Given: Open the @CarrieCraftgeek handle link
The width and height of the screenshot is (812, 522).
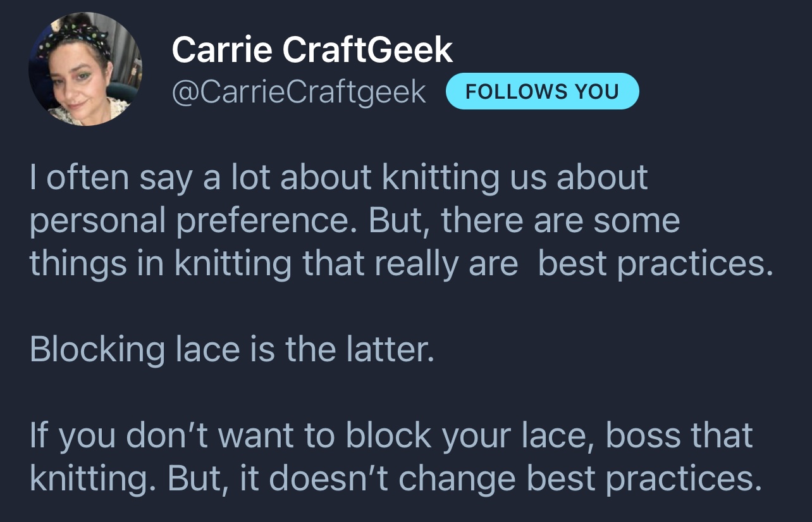Looking at the screenshot, I should (299, 92).
